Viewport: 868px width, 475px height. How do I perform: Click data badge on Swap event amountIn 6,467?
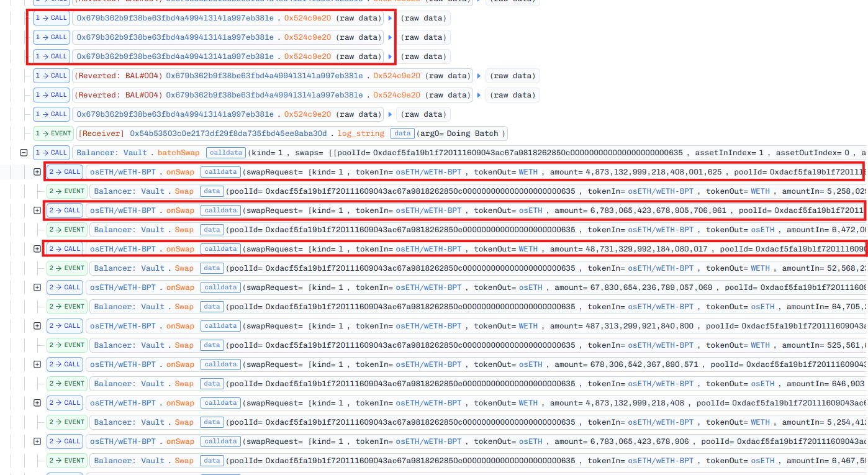(212, 461)
